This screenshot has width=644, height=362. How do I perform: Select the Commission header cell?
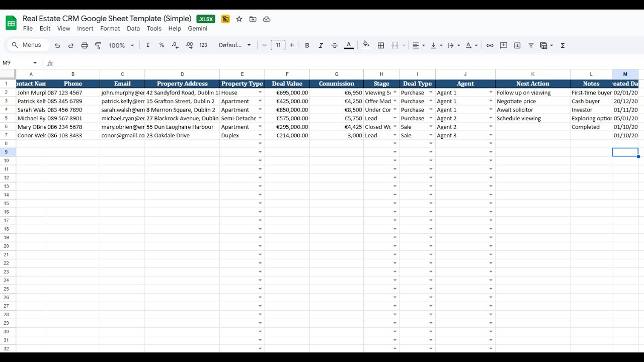337,84
